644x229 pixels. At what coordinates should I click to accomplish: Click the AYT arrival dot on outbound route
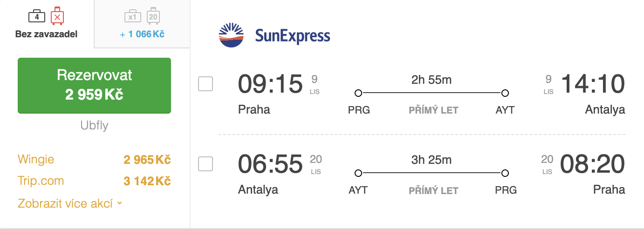click(505, 93)
